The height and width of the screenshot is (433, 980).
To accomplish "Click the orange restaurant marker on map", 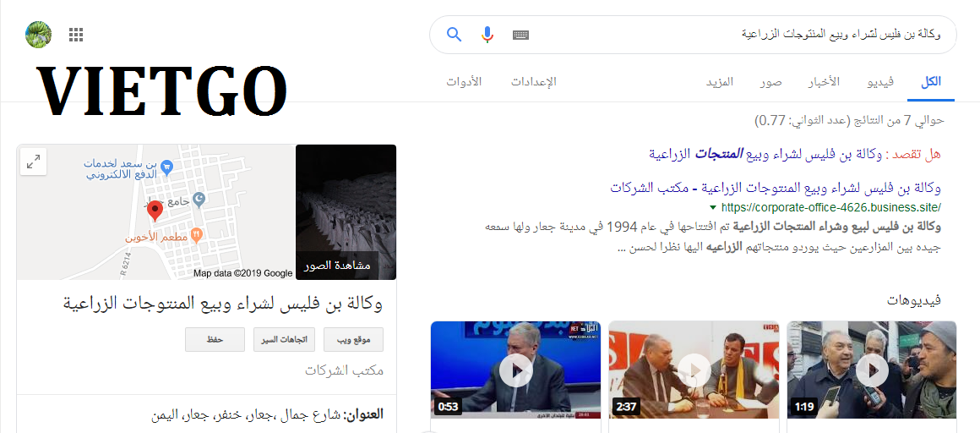I will 196,234.
